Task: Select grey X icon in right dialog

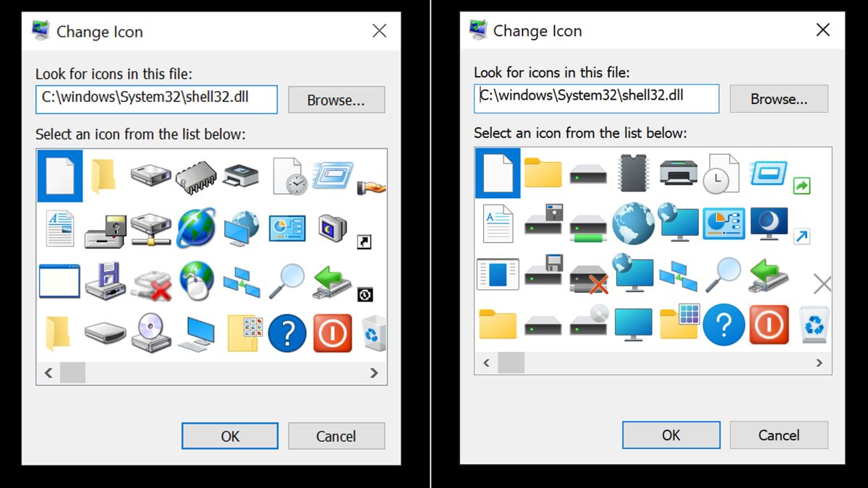Action: [x=822, y=283]
